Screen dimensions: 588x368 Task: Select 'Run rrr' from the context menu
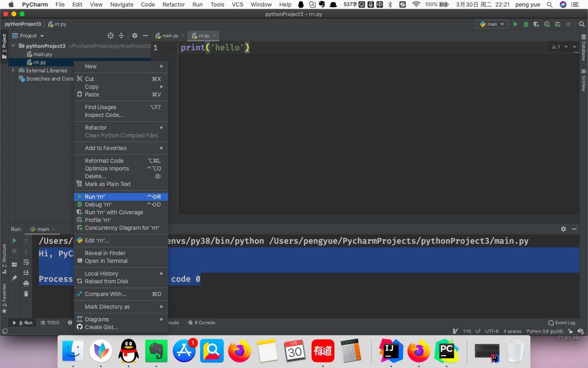click(x=98, y=196)
